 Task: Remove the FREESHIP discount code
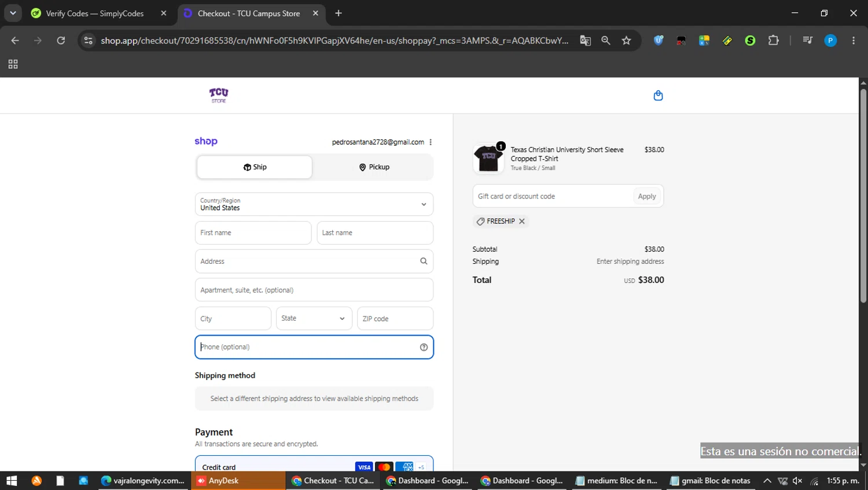[522, 221]
